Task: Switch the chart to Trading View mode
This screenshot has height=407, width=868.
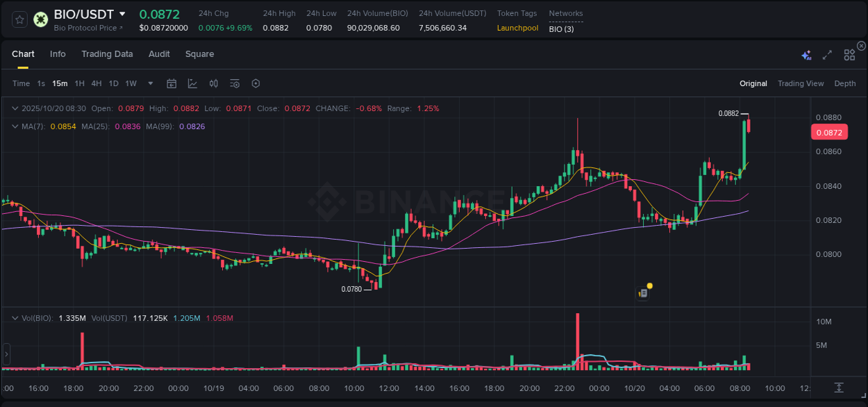Action: (x=801, y=83)
